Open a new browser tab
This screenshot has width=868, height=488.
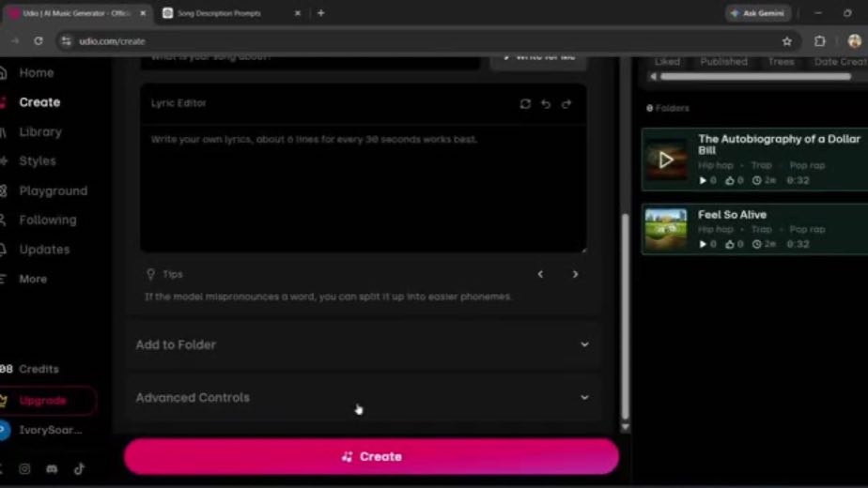coord(320,13)
